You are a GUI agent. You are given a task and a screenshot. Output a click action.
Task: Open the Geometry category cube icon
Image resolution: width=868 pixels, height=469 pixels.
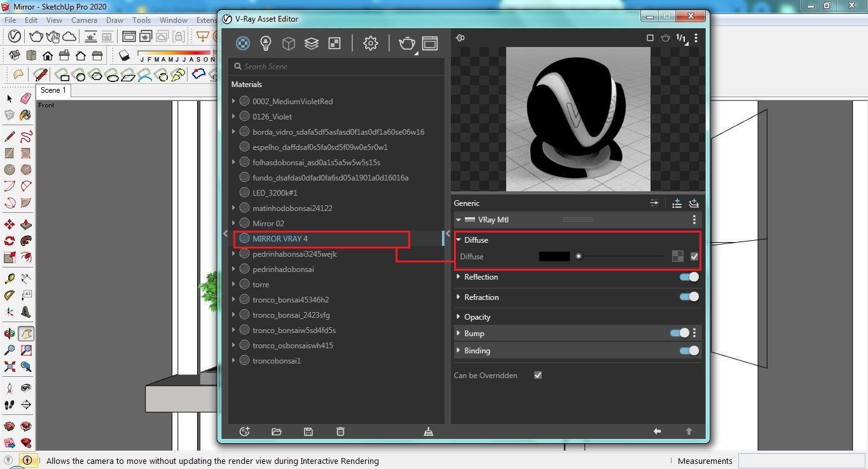click(x=289, y=43)
